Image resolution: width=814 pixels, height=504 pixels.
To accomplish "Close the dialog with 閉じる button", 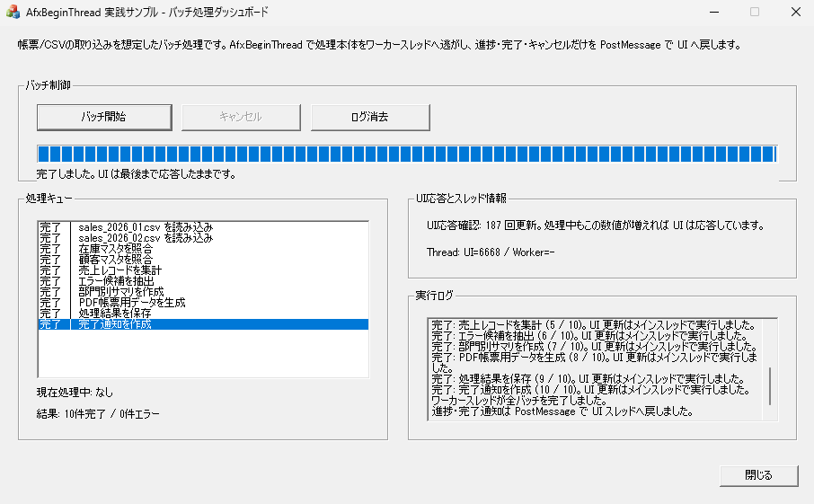I will [758, 475].
